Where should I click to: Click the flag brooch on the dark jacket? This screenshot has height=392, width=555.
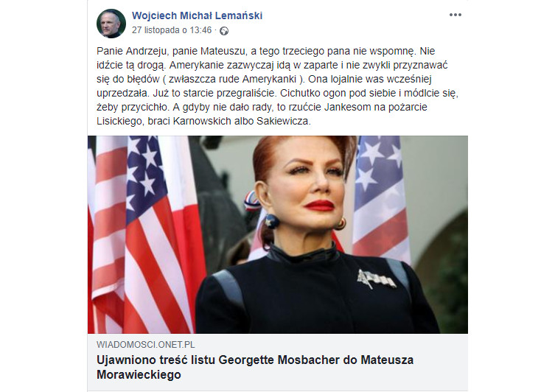pyautogui.click(x=376, y=279)
